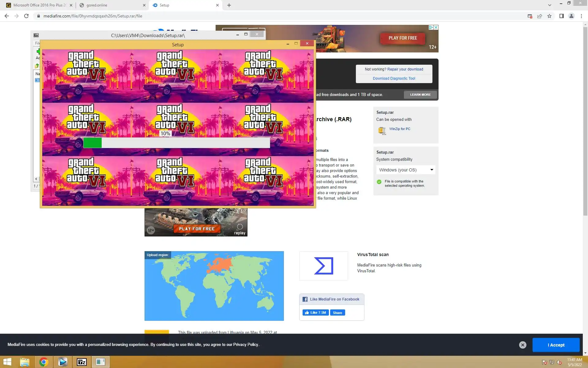This screenshot has height=368, width=588.
Task: Click the I Accept cookie button
Action: click(x=556, y=345)
